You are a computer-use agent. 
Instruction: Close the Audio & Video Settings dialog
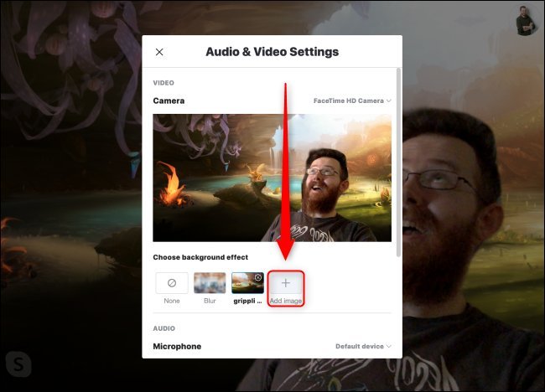coord(159,52)
